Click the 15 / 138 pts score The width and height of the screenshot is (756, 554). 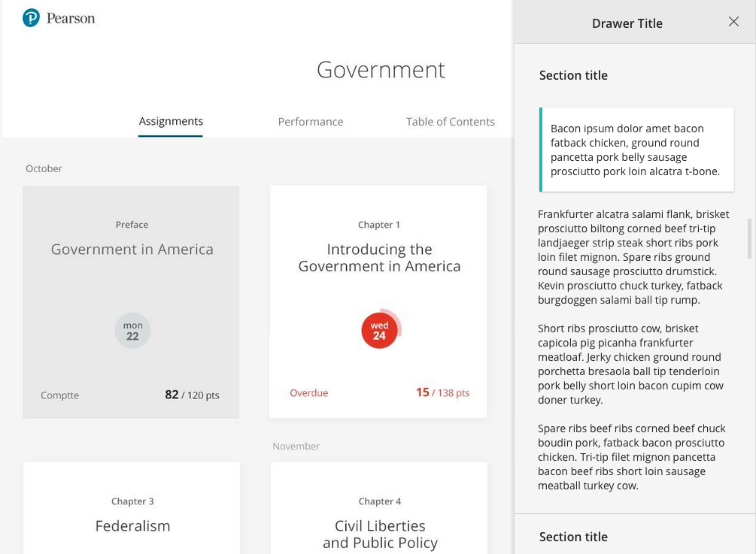point(442,392)
